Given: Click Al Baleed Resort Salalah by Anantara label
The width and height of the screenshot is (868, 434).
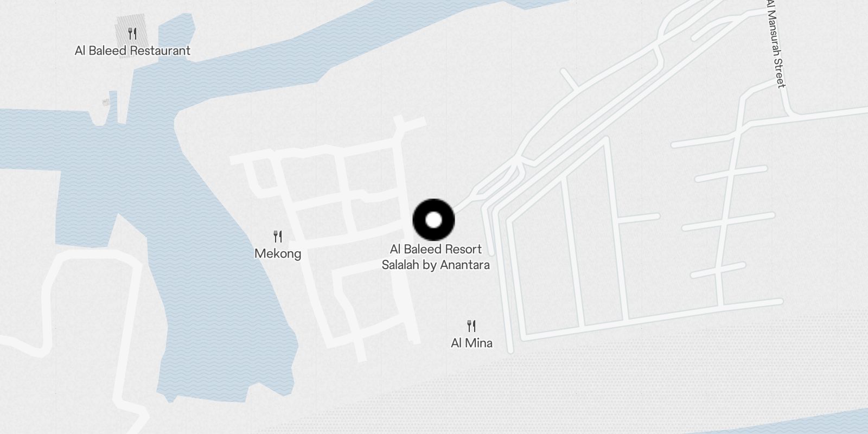Looking at the screenshot, I should (x=436, y=257).
